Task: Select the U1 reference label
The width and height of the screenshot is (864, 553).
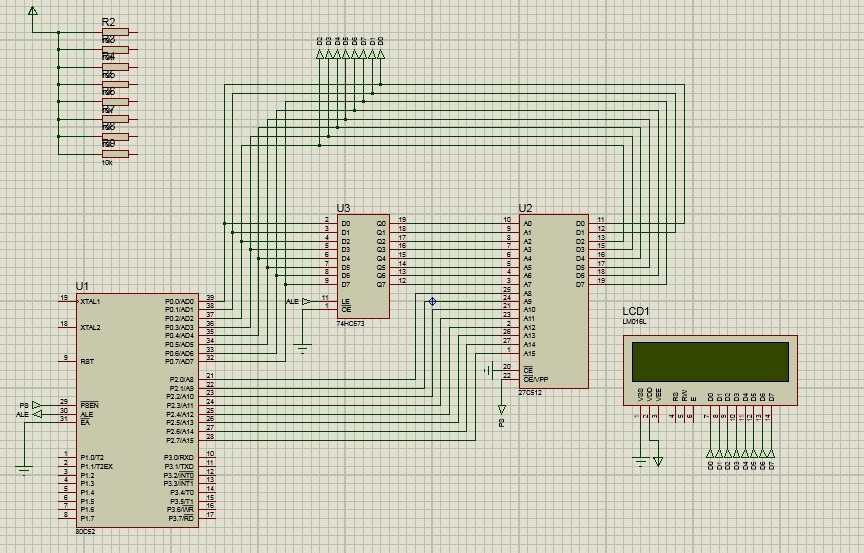Action: tap(83, 286)
